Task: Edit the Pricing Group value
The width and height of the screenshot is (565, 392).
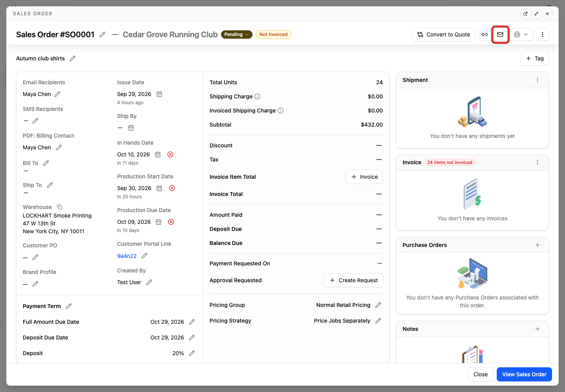Action: tap(378, 305)
